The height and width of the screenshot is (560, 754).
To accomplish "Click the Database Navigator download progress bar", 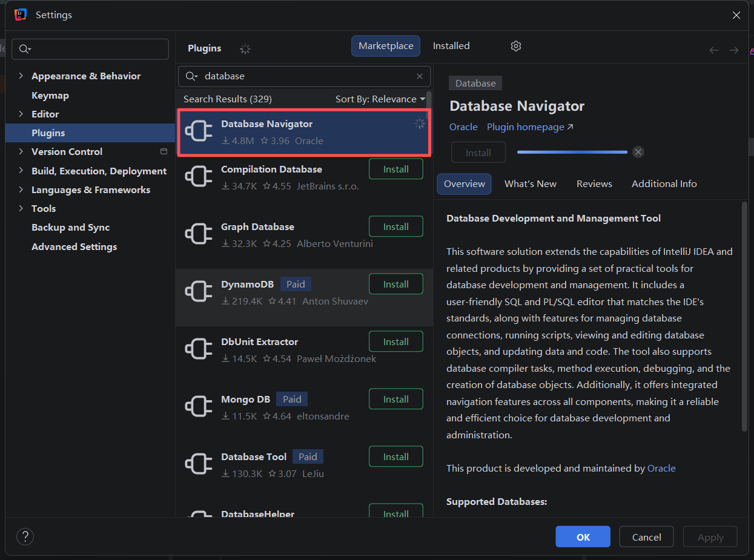I will point(572,152).
